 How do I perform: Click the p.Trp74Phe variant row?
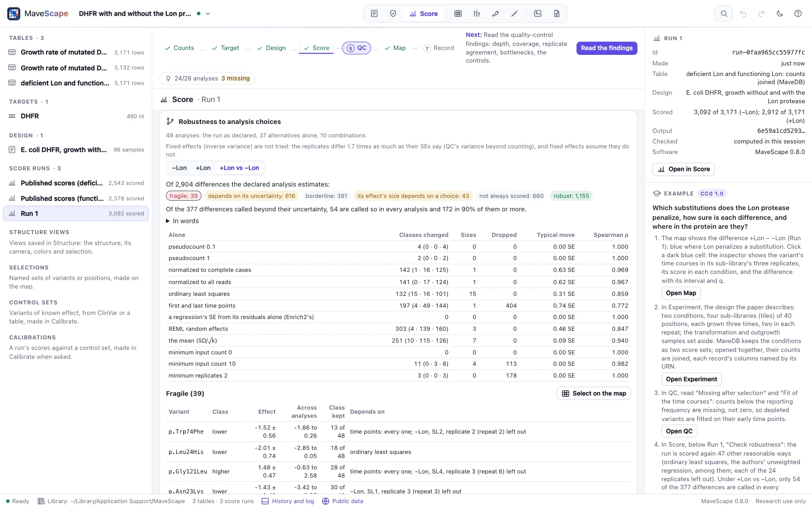click(x=398, y=432)
